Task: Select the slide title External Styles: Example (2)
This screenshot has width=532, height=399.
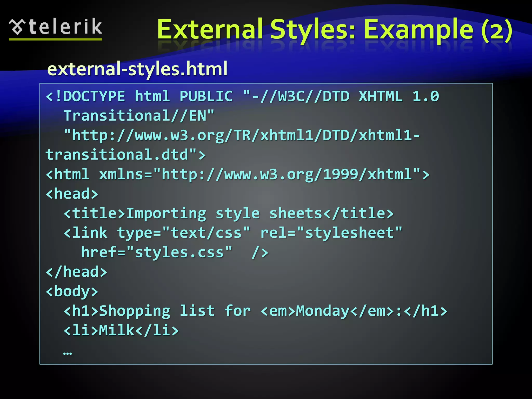Action: coord(334,30)
